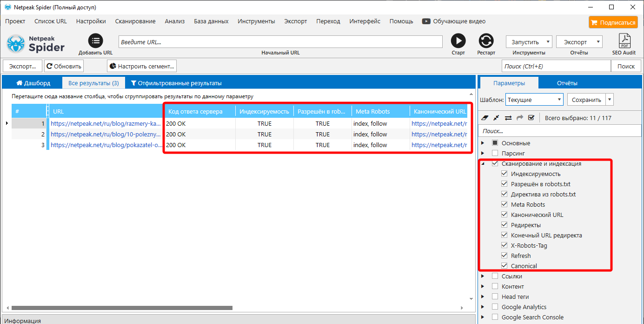
Task: Click the eraser icon in parameters toolbar
Action: (x=485, y=118)
